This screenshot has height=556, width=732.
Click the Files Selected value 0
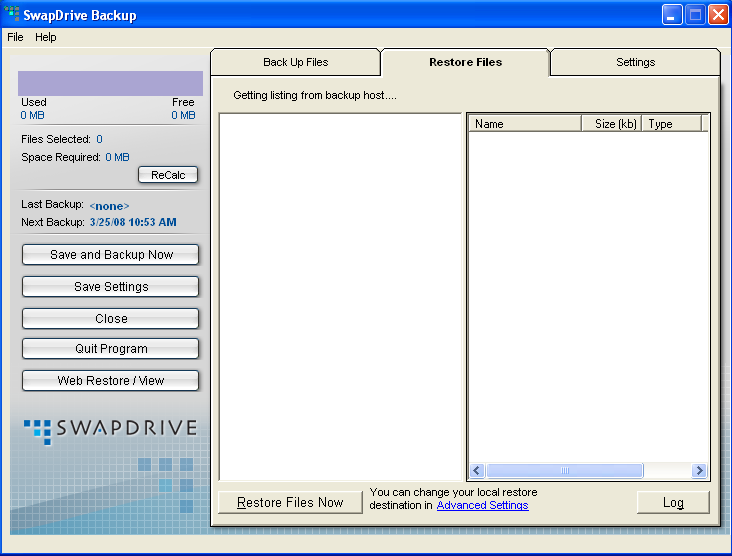(x=99, y=139)
